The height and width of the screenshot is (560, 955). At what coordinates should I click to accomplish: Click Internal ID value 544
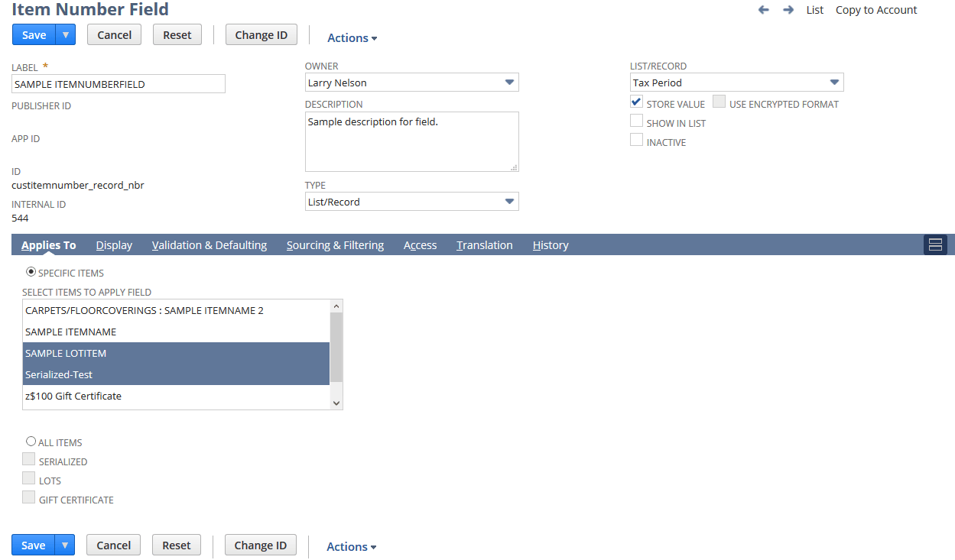pyautogui.click(x=20, y=218)
